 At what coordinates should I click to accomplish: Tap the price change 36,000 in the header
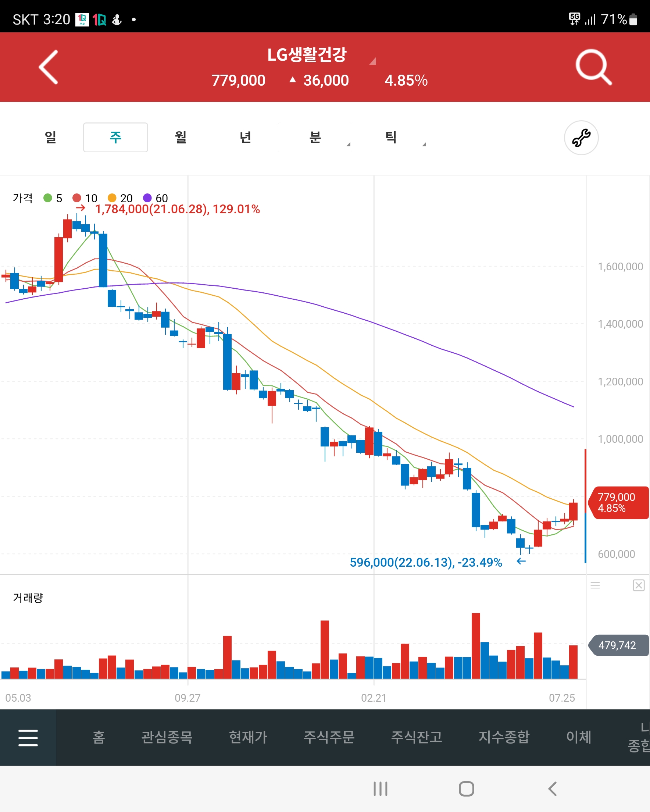[x=326, y=80]
